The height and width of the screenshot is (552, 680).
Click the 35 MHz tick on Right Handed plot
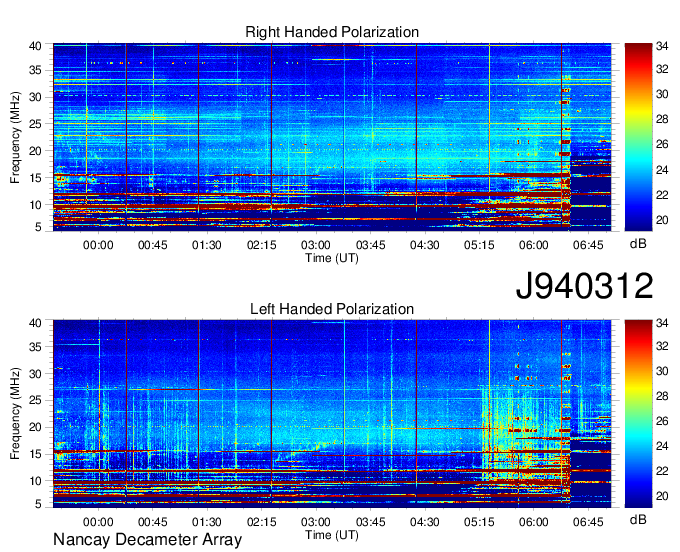(35, 70)
